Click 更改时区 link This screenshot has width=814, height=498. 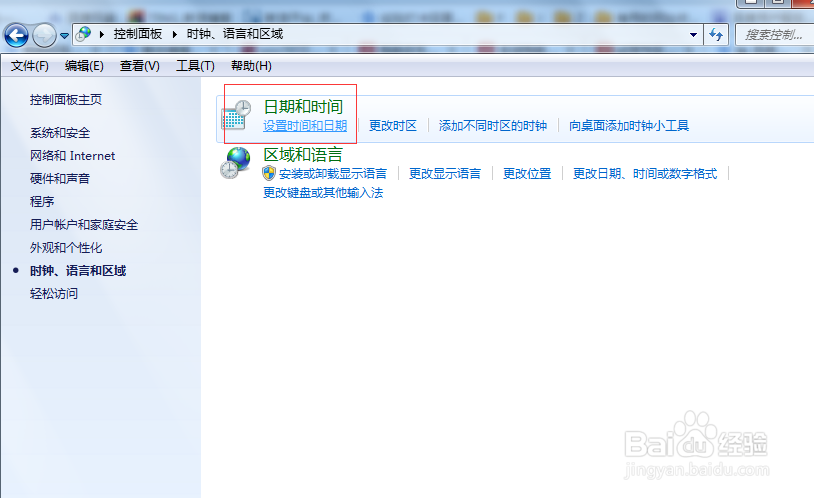[393, 126]
